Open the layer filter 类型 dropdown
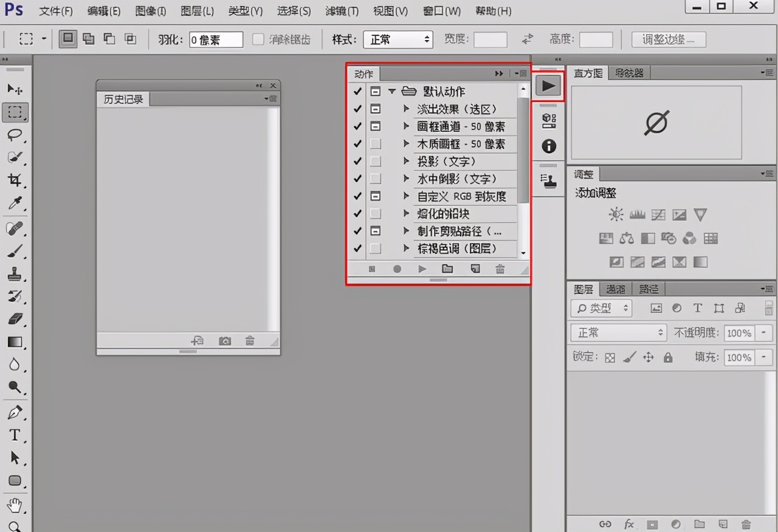 click(601, 309)
